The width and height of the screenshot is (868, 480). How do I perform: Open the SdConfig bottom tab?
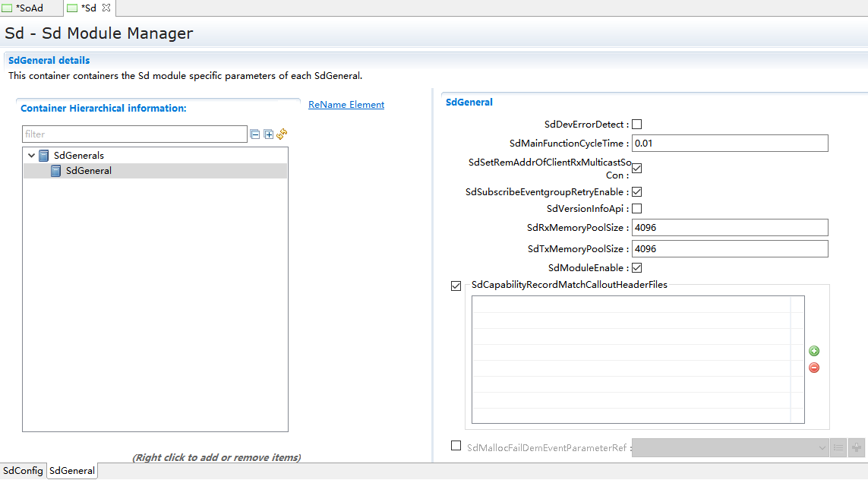coord(23,471)
